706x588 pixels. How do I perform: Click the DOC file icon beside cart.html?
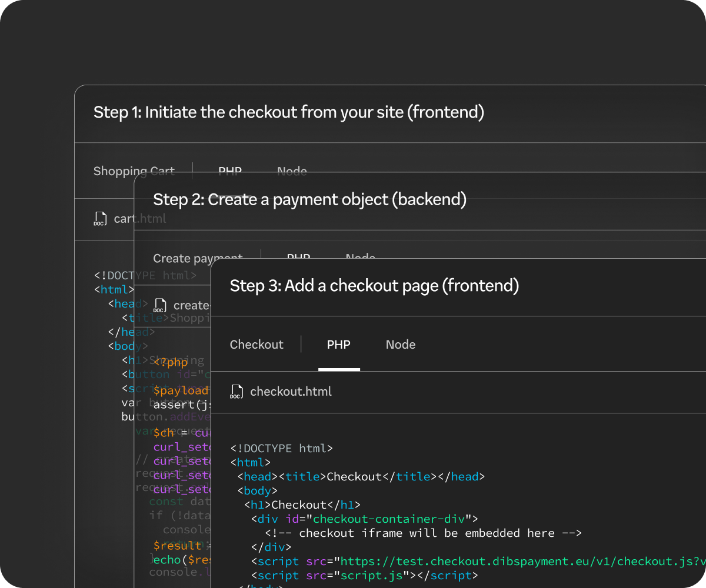(x=100, y=219)
